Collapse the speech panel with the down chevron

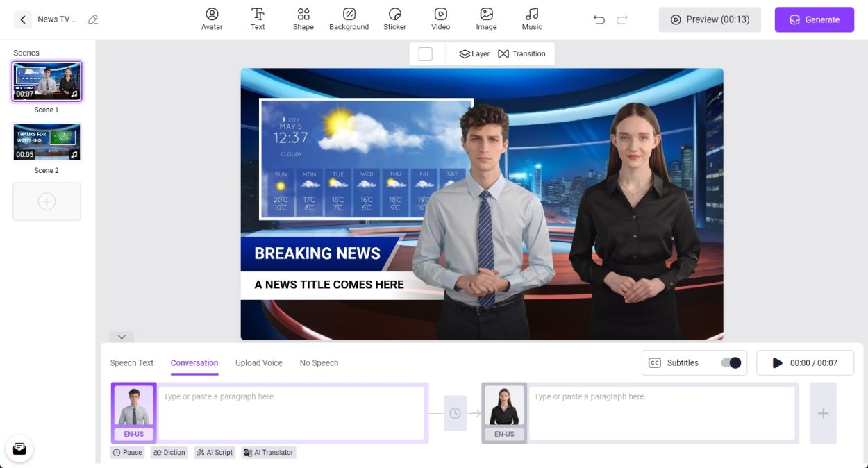tap(122, 337)
